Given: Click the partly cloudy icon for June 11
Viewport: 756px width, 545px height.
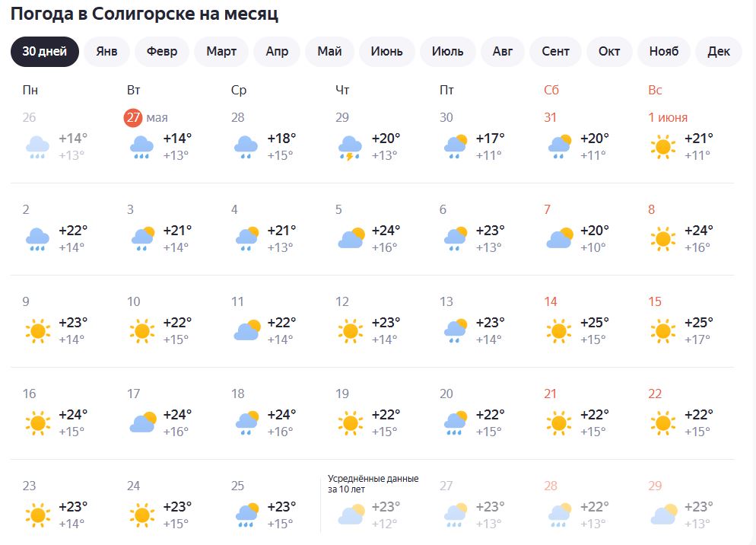Looking at the screenshot, I should 246,331.
